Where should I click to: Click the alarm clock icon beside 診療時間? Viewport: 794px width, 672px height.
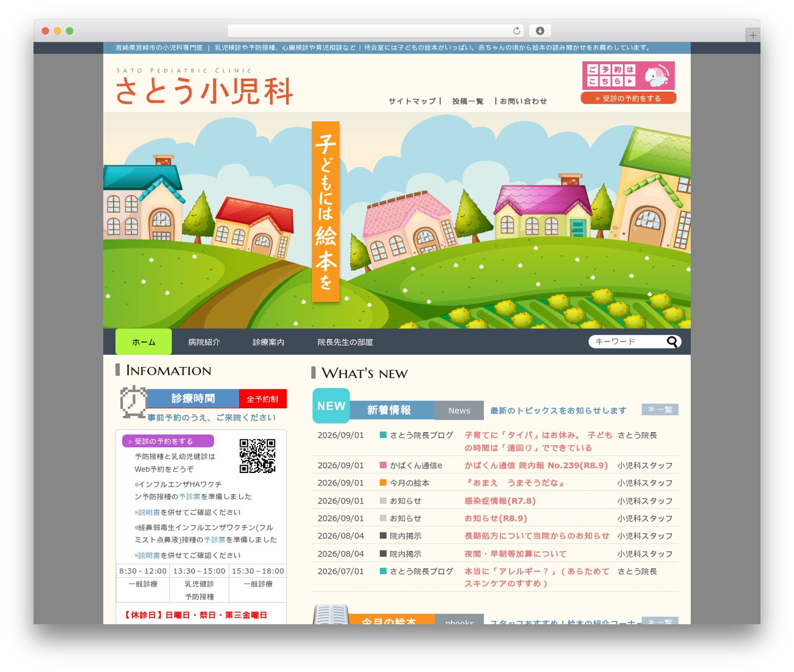click(x=133, y=401)
